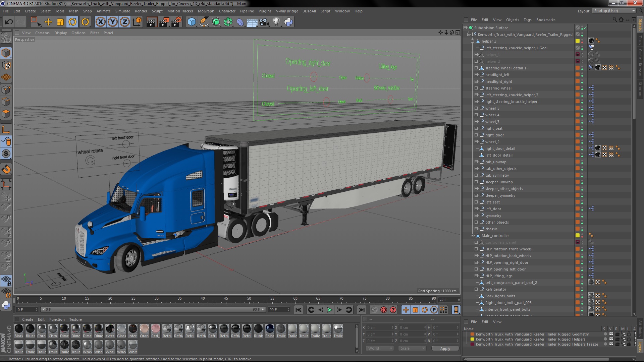Toggle Subdivision Surface enable checkmark

click(585, 28)
